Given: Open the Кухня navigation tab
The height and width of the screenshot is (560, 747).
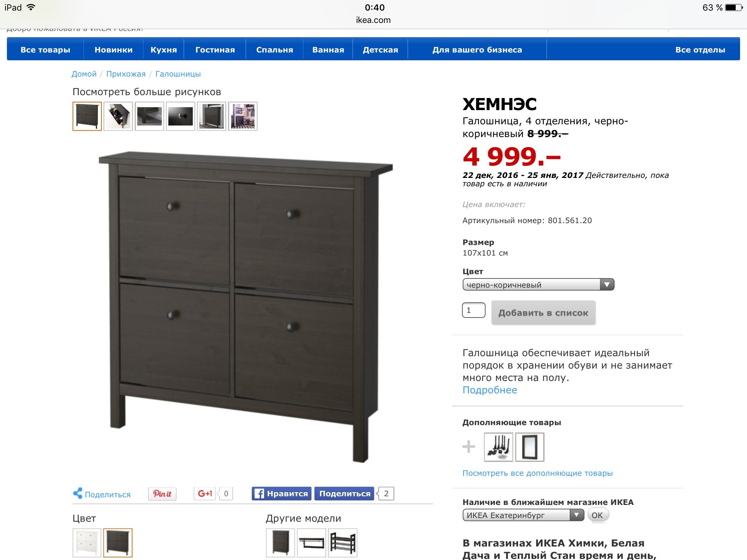Looking at the screenshot, I should [163, 50].
